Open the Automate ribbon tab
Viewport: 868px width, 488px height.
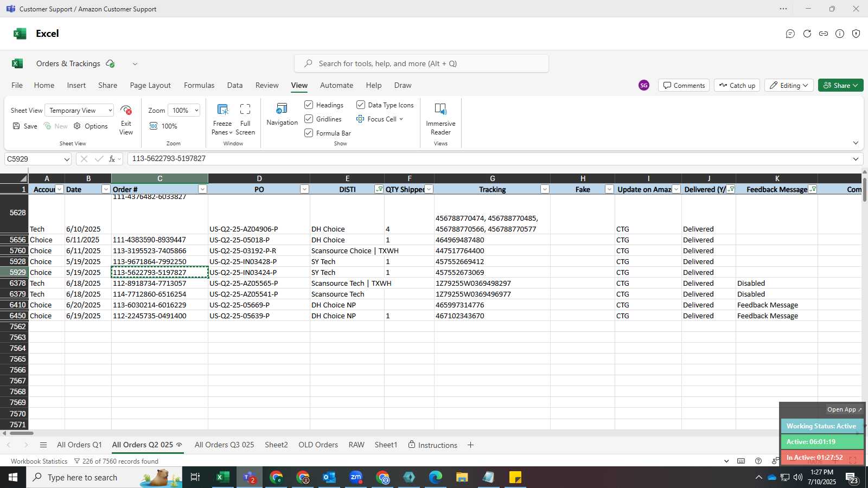(336, 85)
